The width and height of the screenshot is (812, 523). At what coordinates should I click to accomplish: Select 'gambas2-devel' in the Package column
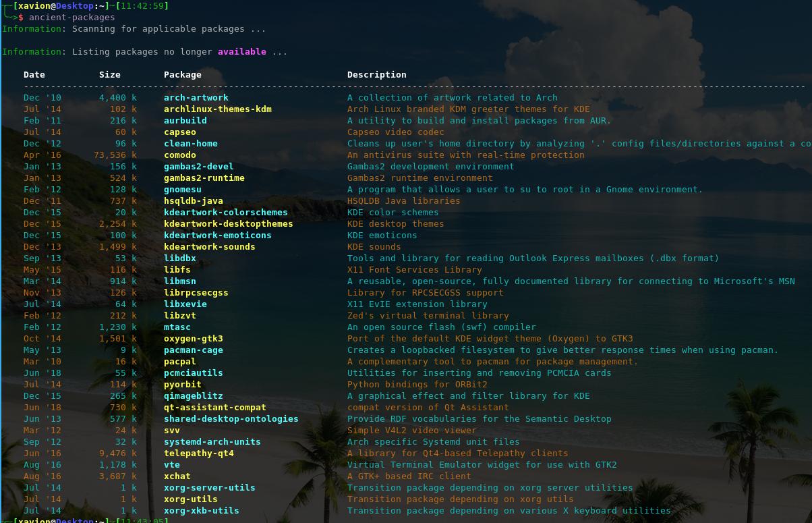coord(199,166)
